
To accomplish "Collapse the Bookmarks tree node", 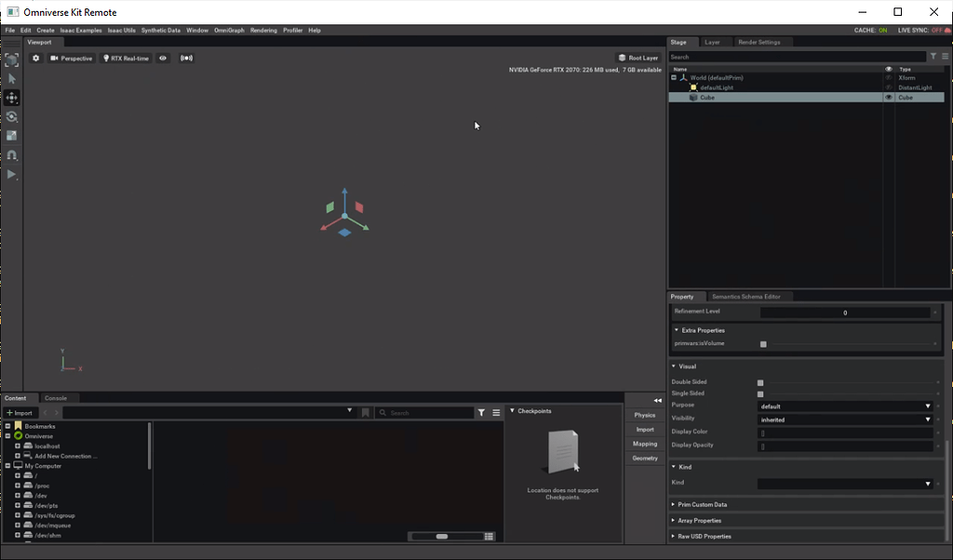I will (7, 426).
